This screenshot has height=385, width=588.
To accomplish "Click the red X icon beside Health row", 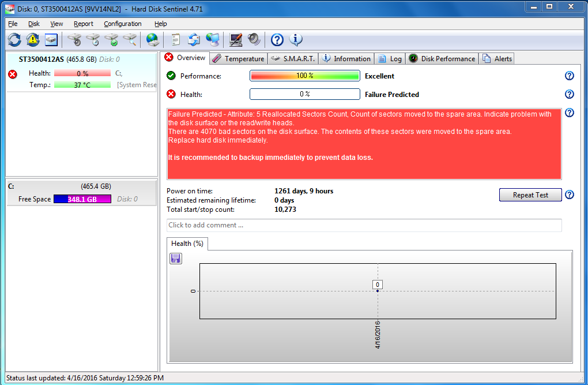I will click(x=171, y=94).
